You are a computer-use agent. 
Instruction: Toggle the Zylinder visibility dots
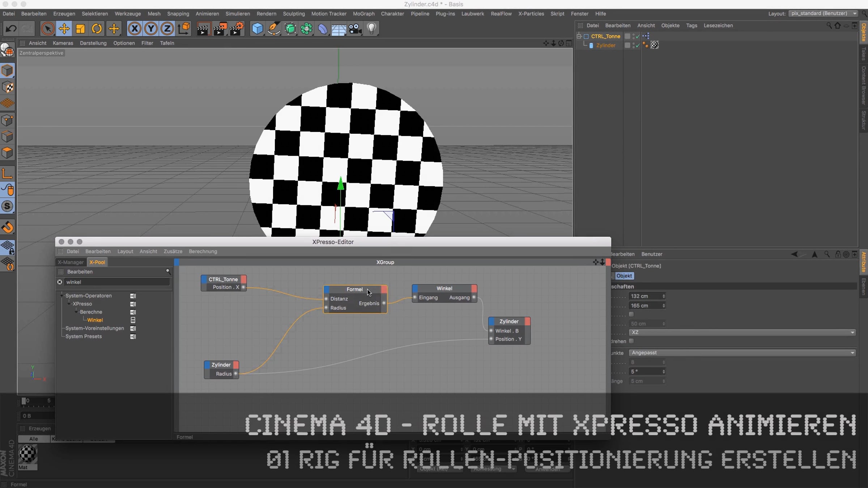[633, 45]
